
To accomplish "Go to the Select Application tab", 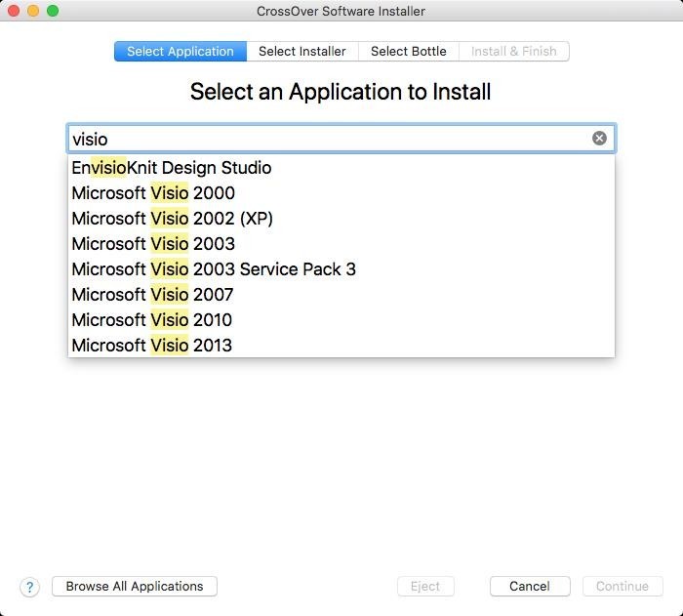I will (181, 51).
